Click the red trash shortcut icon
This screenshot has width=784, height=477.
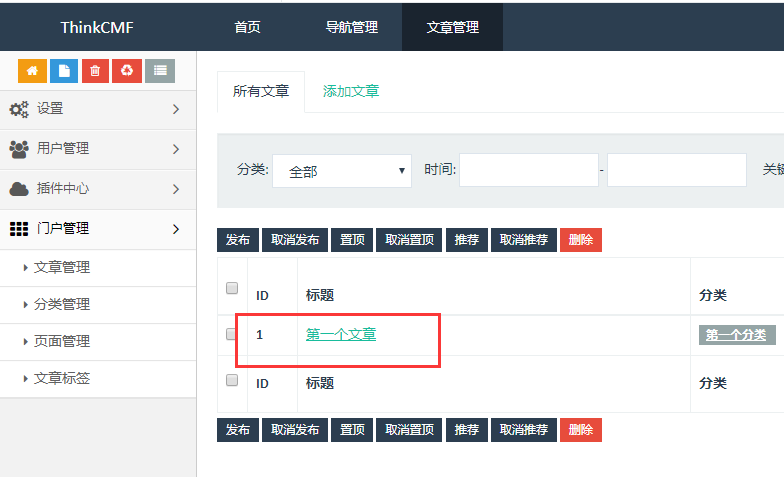95,71
